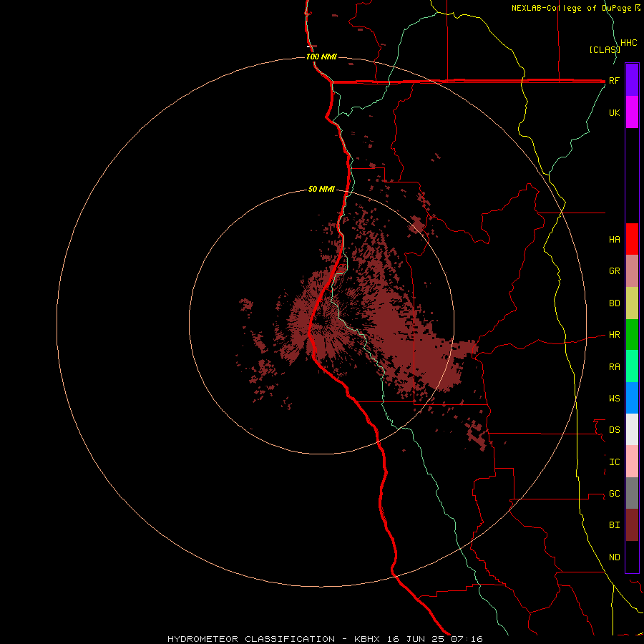
Task: Click the 'UK' legend label
Action: [x=614, y=113]
